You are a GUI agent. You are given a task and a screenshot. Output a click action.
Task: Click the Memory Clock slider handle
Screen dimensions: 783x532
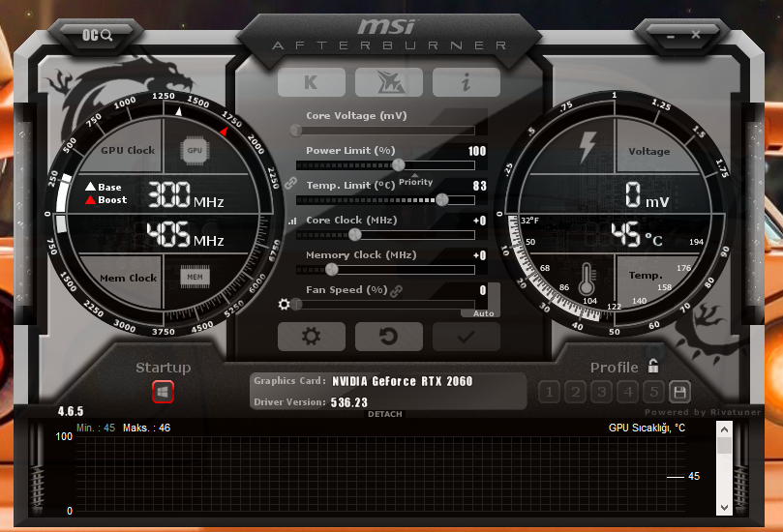click(332, 270)
